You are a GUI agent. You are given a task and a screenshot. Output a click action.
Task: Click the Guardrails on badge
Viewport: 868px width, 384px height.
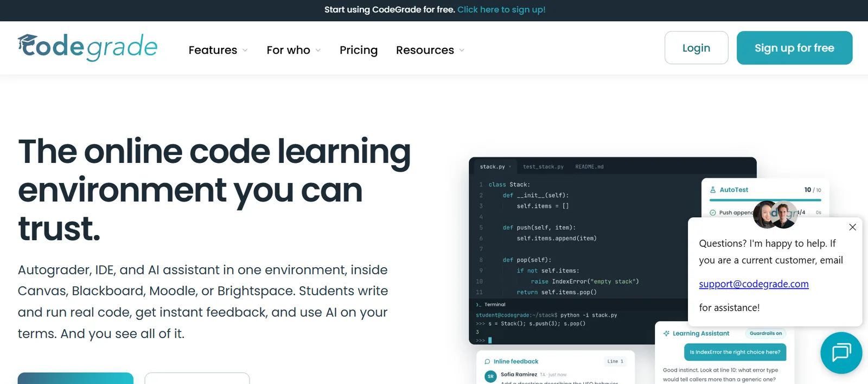765,333
